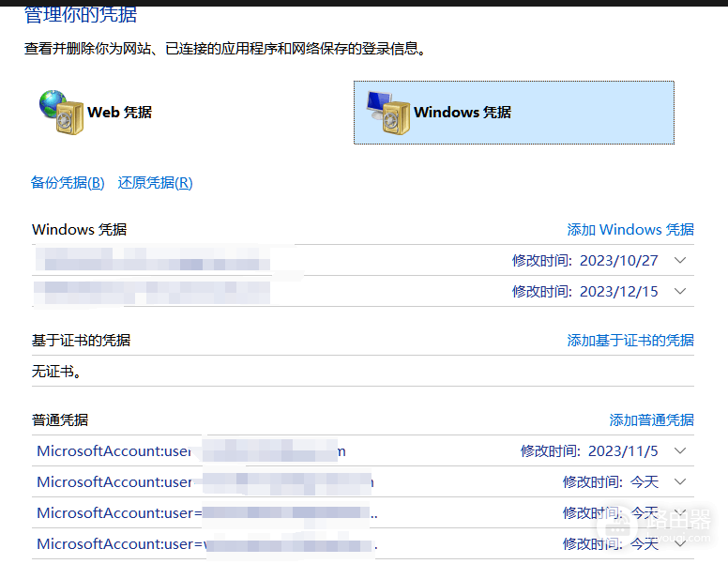728x564 pixels.
Task: Click the Windows 凭据 section heading in list
Action: (x=79, y=230)
